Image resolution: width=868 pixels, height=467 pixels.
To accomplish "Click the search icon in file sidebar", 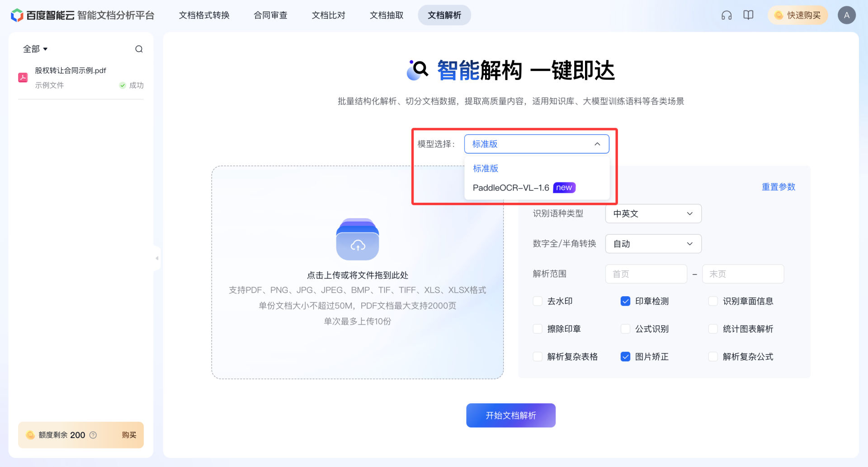I will [139, 49].
